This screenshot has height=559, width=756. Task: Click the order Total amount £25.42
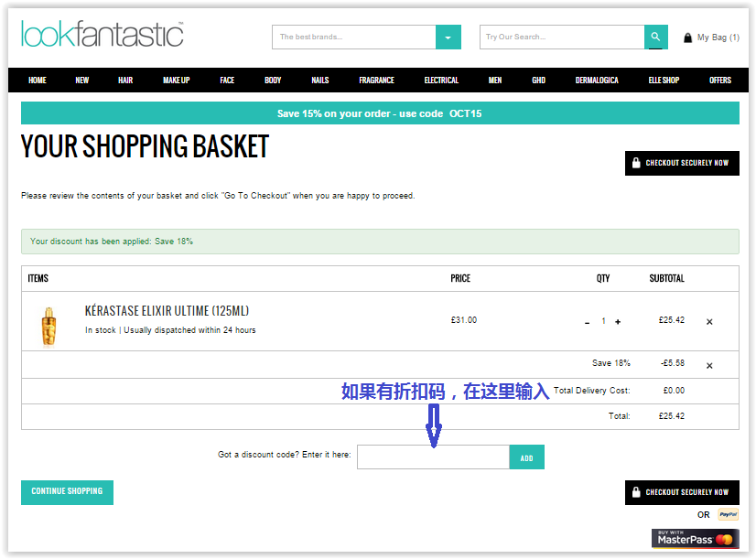[x=672, y=416]
